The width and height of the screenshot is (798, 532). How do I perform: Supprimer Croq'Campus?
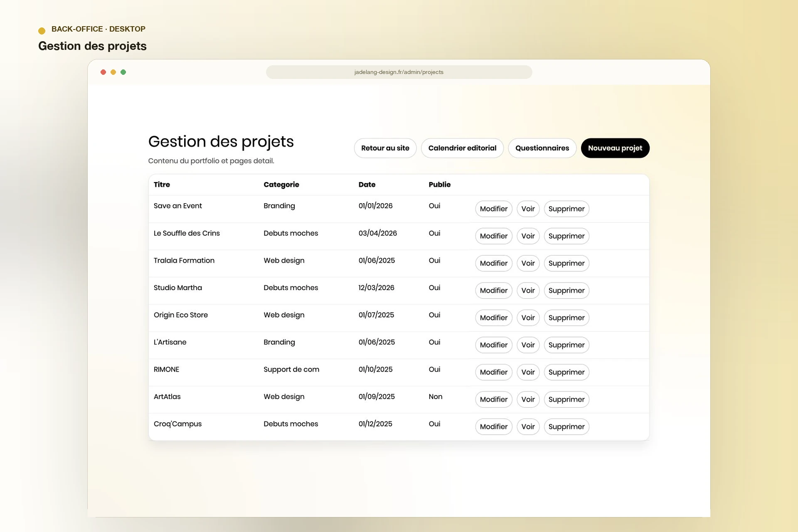click(x=566, y=426)
